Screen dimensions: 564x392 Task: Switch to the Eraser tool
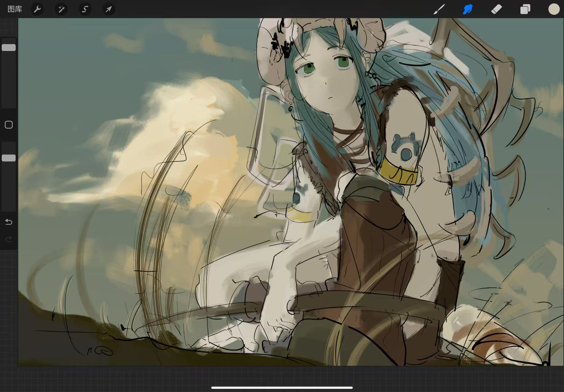[x=496, y=9]
